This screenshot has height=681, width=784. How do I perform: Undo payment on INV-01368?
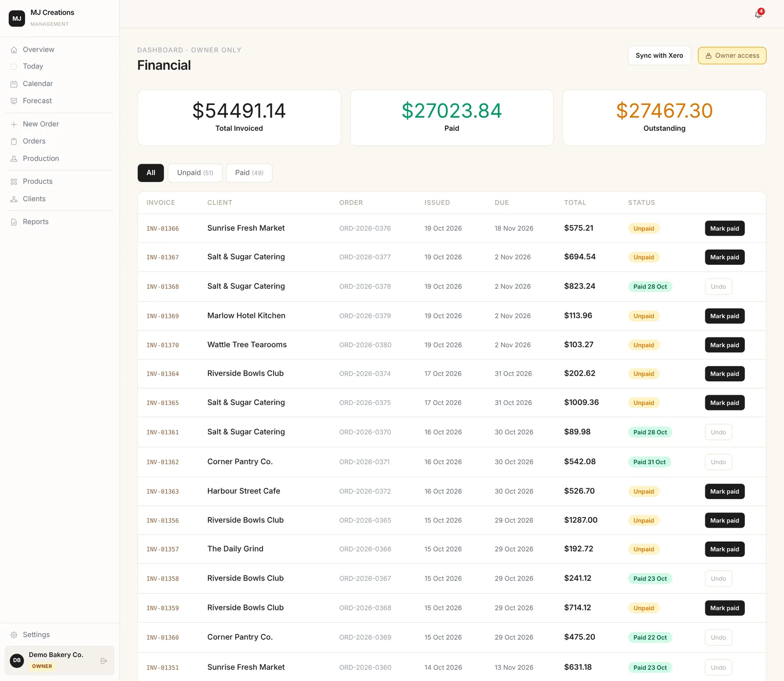(x=718, y=286)
